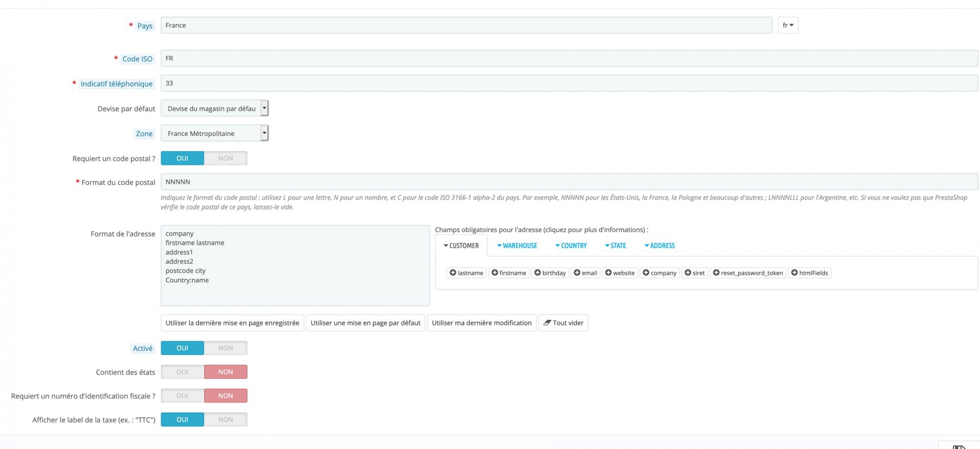The width and height of the screenshot is (980, 449).
Task: Set 'Afficher le label de la taxe' to NON
Action: tap(226, 419)
